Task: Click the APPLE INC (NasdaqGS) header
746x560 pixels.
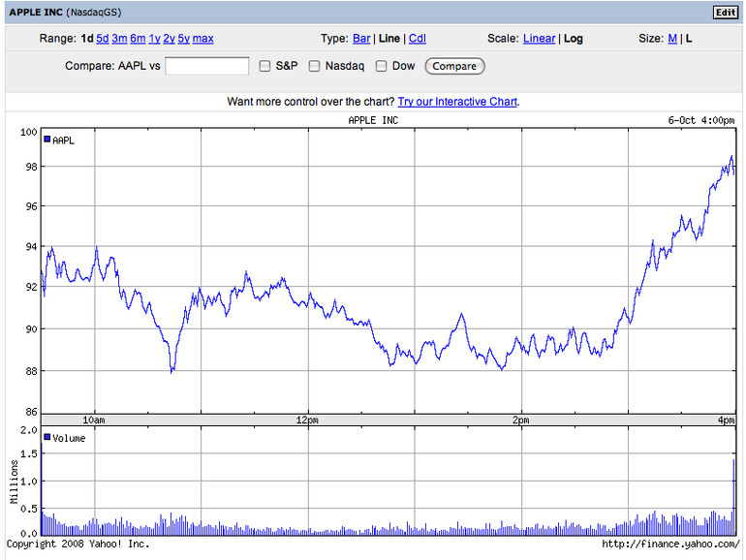Action: (65, 13)
